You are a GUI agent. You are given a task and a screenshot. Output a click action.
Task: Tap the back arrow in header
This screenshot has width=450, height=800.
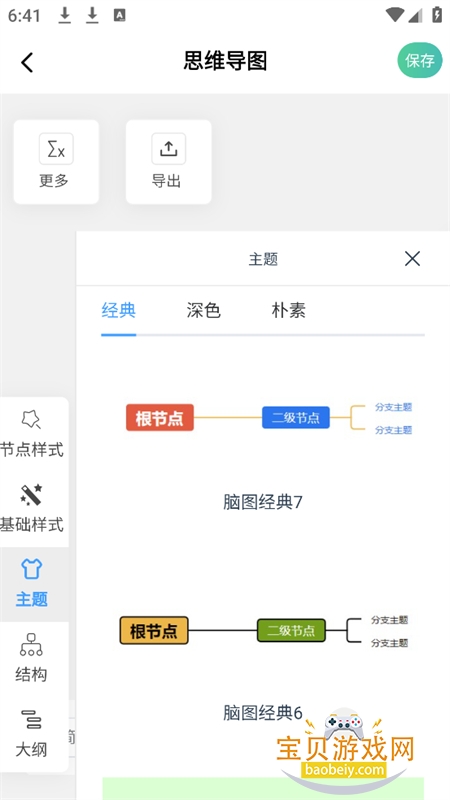(x=27, y=62)
